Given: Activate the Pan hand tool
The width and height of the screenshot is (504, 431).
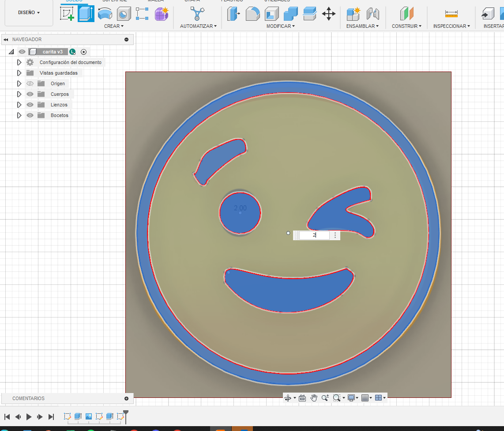Looking at the screenshot, I should click(314, 398).
